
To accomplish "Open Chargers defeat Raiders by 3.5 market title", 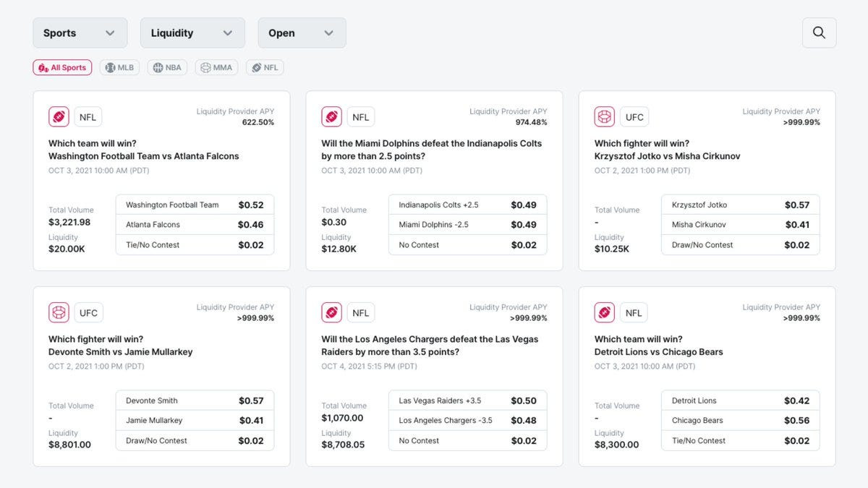I will [430, 346].
